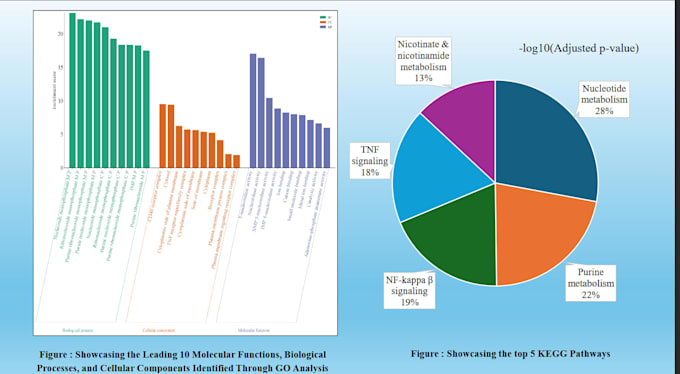680x374 pixels.
Task: Click the tallest green bar in chart
Action: [72, 90]
